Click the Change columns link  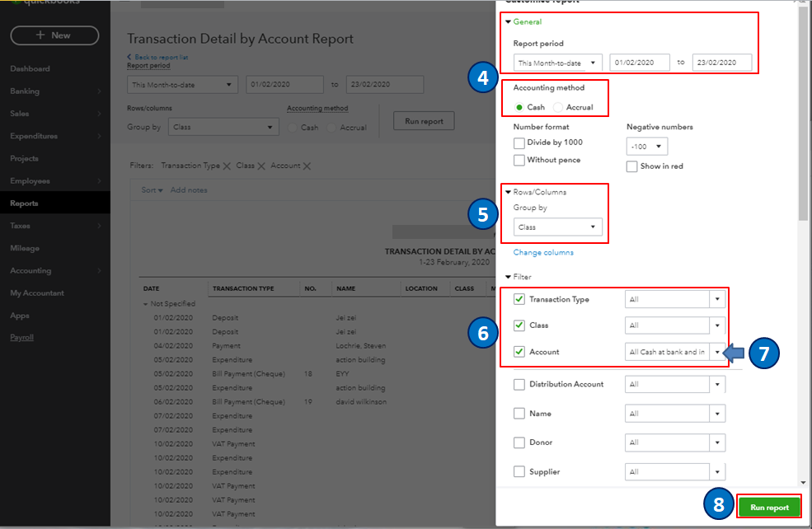543,252
